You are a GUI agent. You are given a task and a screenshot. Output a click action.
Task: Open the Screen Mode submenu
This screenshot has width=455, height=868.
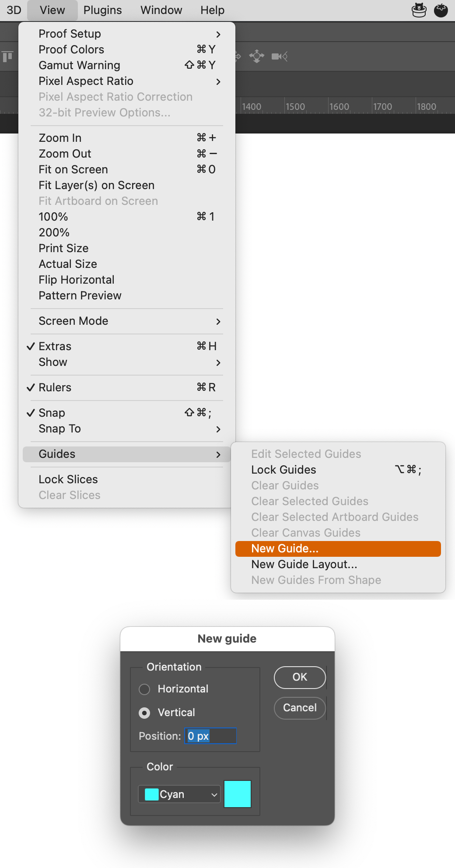click(x=73, y=321)
